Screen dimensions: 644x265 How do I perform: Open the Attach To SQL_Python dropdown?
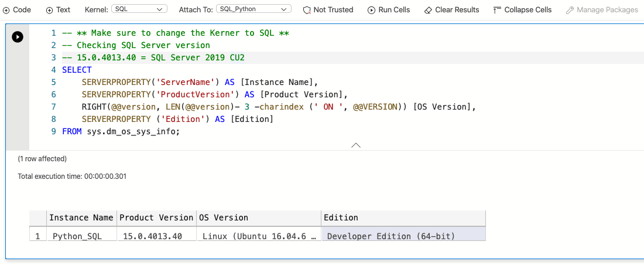click(x=254, y=9)
